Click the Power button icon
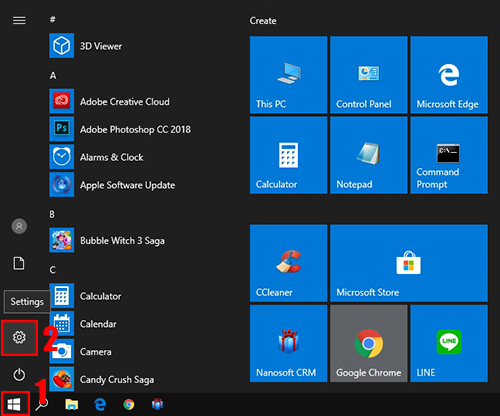This screenshot has height=416, width=500. 19,374
